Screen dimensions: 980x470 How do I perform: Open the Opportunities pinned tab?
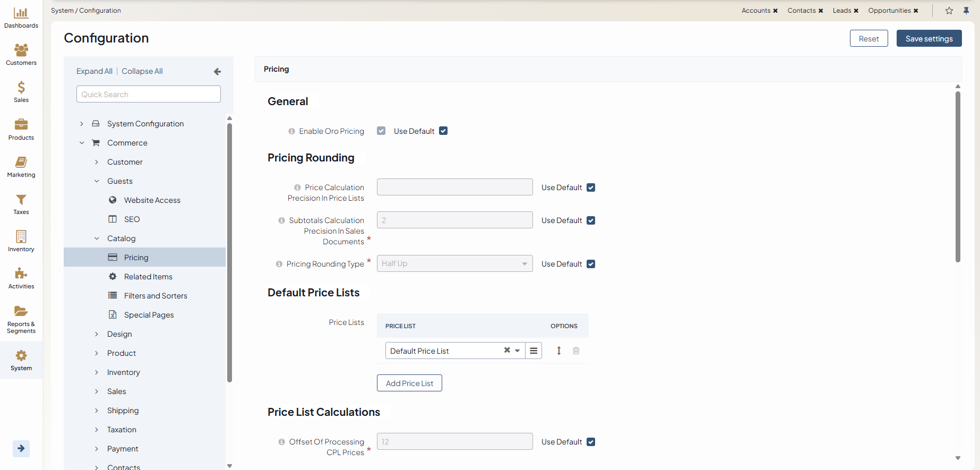pos(889,11)
